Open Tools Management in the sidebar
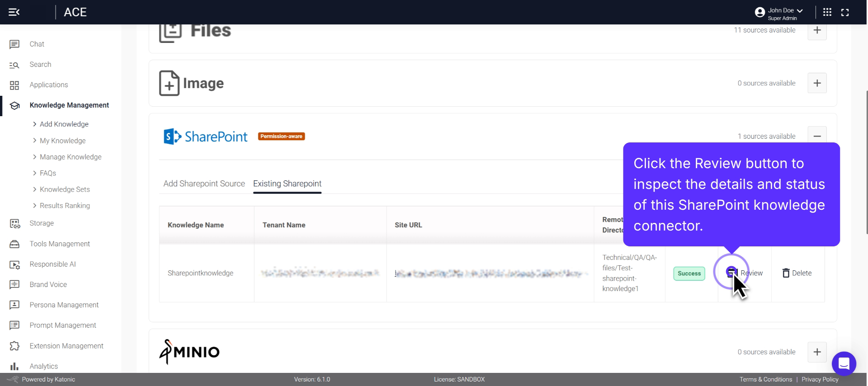 coord(61,244)
